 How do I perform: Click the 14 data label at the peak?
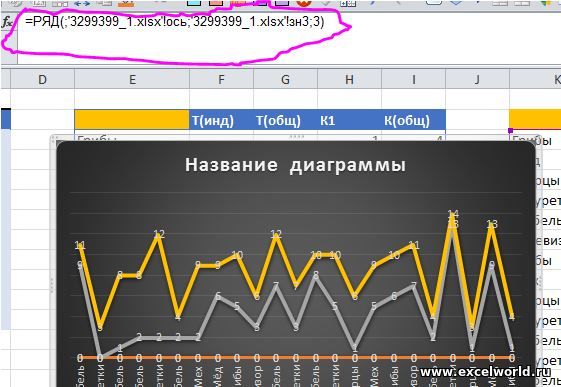click(453, 214)
